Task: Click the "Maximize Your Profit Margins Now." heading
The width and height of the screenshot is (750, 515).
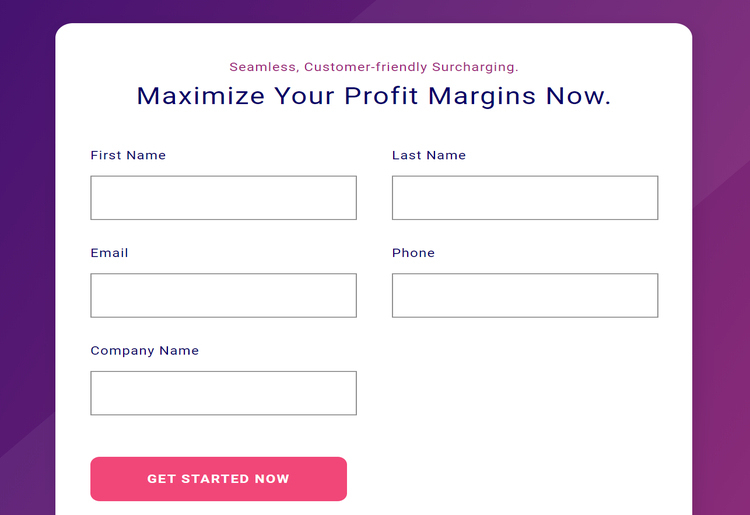Action: [373, 96]
